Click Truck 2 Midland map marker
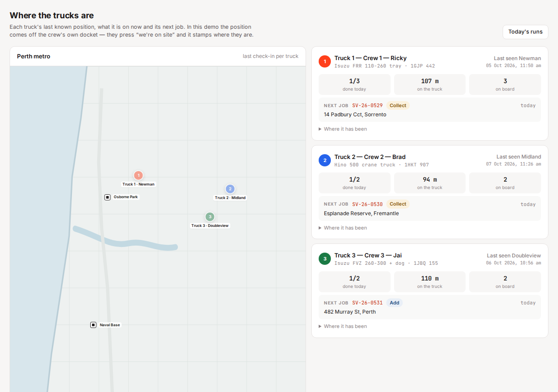558x392 pixels. (230, 189)
